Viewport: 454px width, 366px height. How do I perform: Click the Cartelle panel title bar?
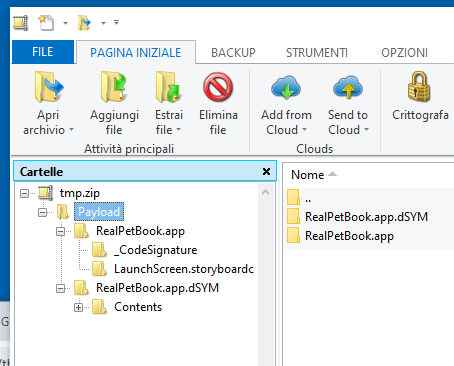(x=145, y=171)
